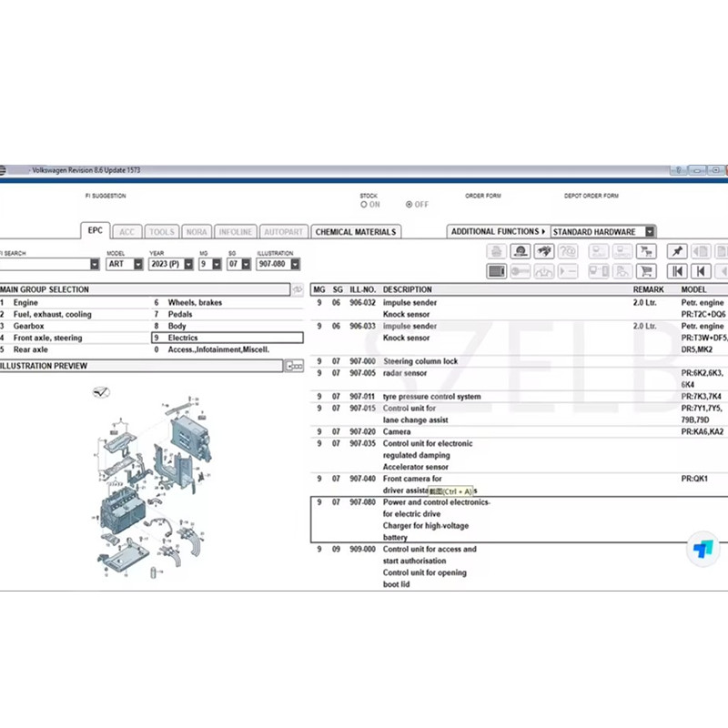The image size is (728, 728).
Task: Click the greyed key icon
Action: (x=521, y=271)
